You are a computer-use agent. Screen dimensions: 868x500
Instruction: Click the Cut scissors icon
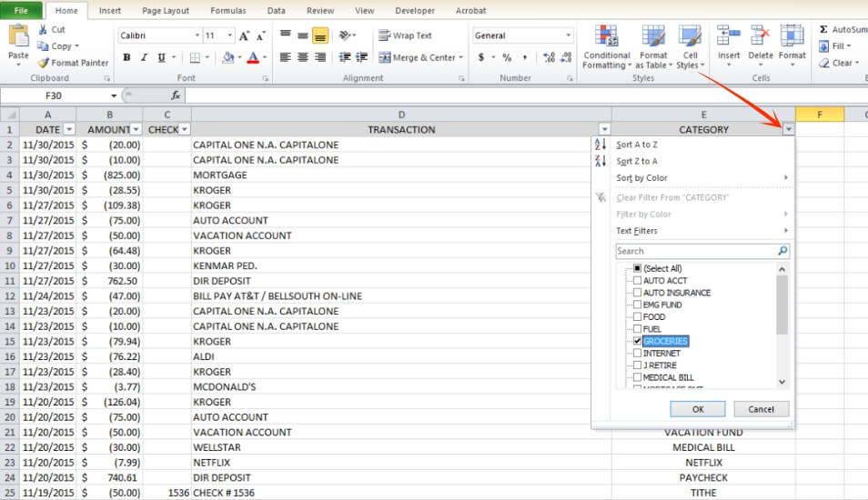[x=43, y=29]
